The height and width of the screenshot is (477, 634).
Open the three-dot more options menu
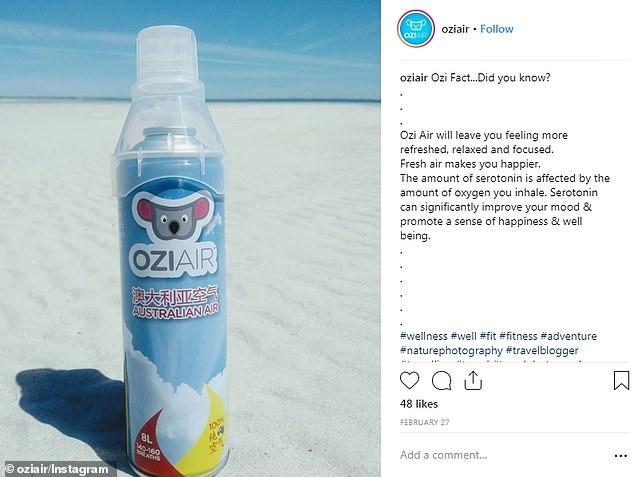coord(620,456)
